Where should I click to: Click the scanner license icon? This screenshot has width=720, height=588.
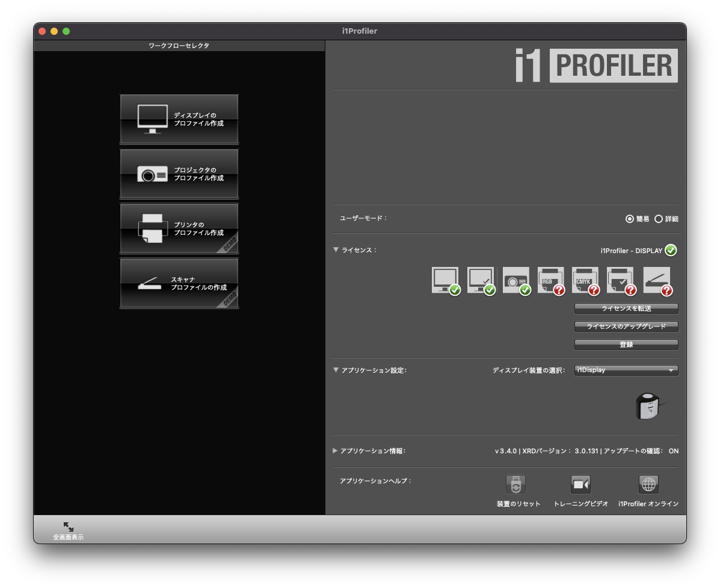click(657, 280)
